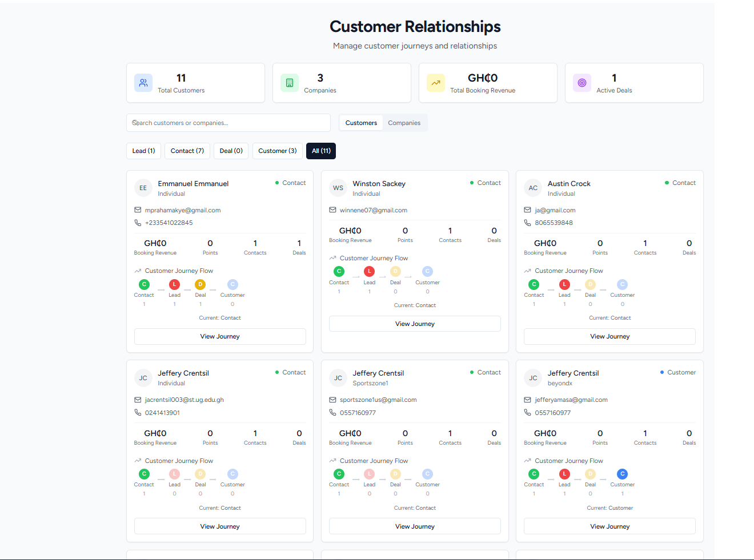Image resolution: width=754 pixels, height=560 pixels.
Task: Select the Deal (0) filter
Action: (231, 151)
